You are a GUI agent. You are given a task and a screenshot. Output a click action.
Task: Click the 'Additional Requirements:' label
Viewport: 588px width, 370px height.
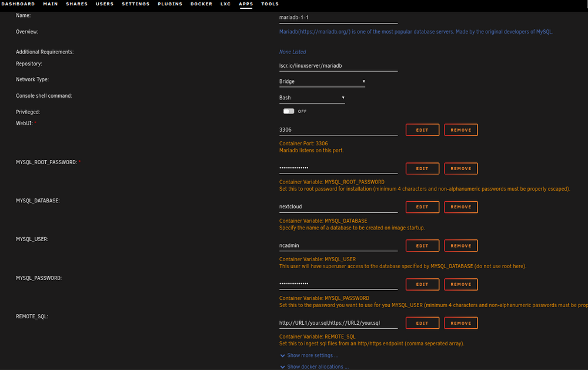(45, 52)
